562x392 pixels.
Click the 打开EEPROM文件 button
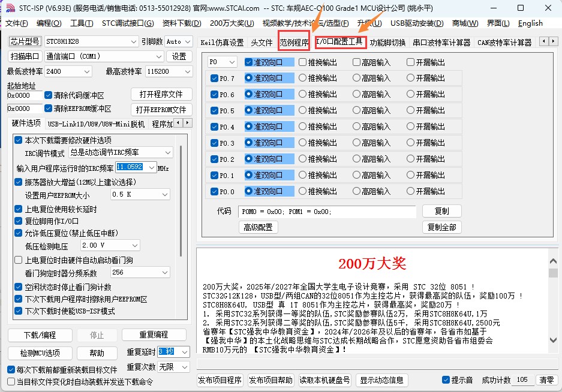click(161, 110)
